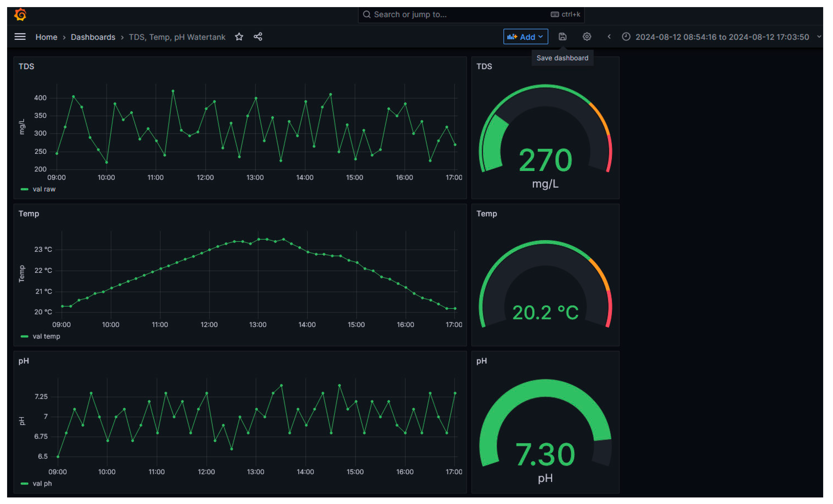Screen dimensions: 833x504
Task: Click the clock icon in time picker
Action: [626, 37]
